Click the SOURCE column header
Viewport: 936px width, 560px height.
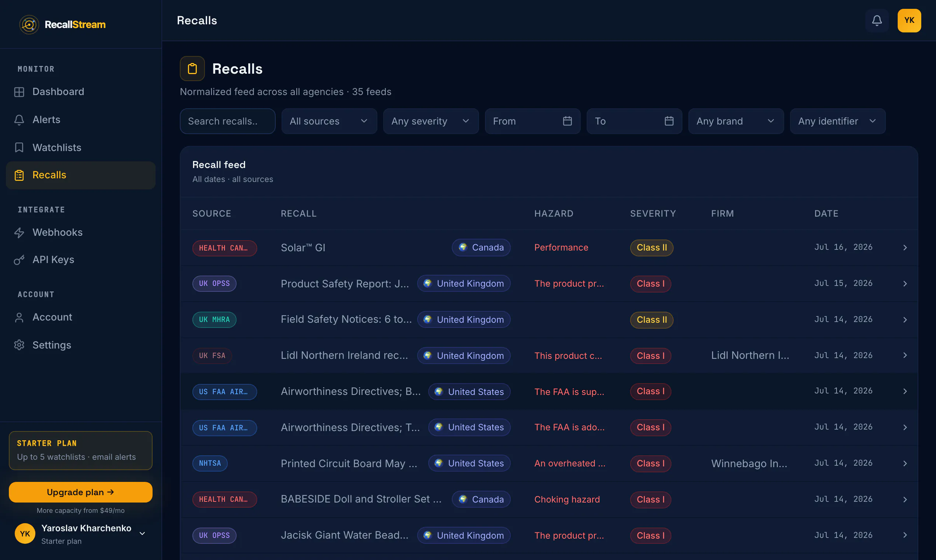pyautogui.click(x=212, y=214)
